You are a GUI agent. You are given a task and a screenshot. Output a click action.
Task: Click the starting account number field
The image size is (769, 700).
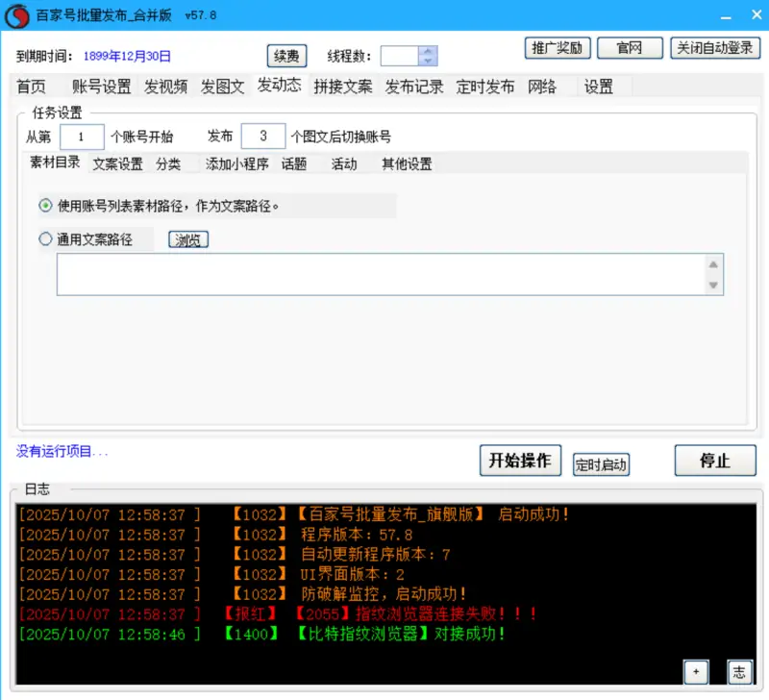tap(82, 137)
